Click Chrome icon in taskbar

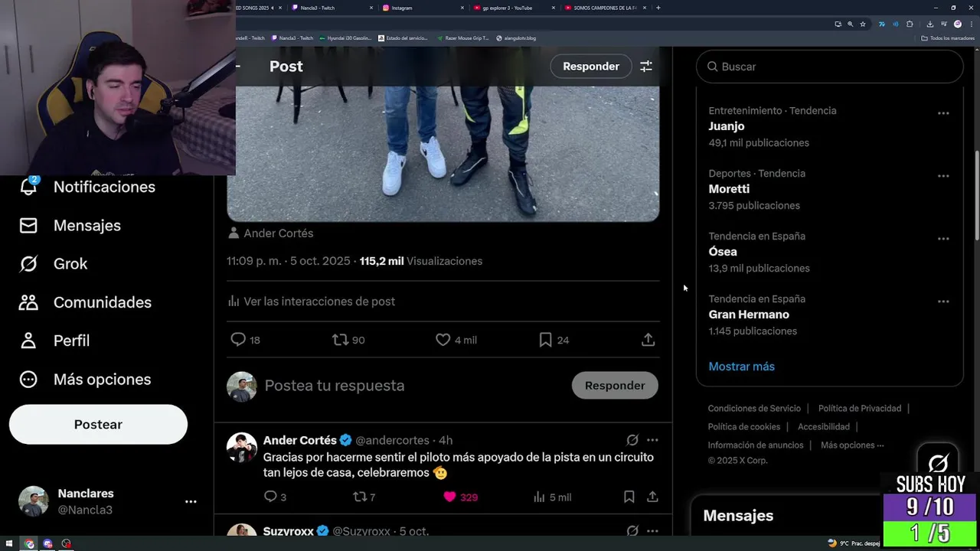[x=29, y=544]
